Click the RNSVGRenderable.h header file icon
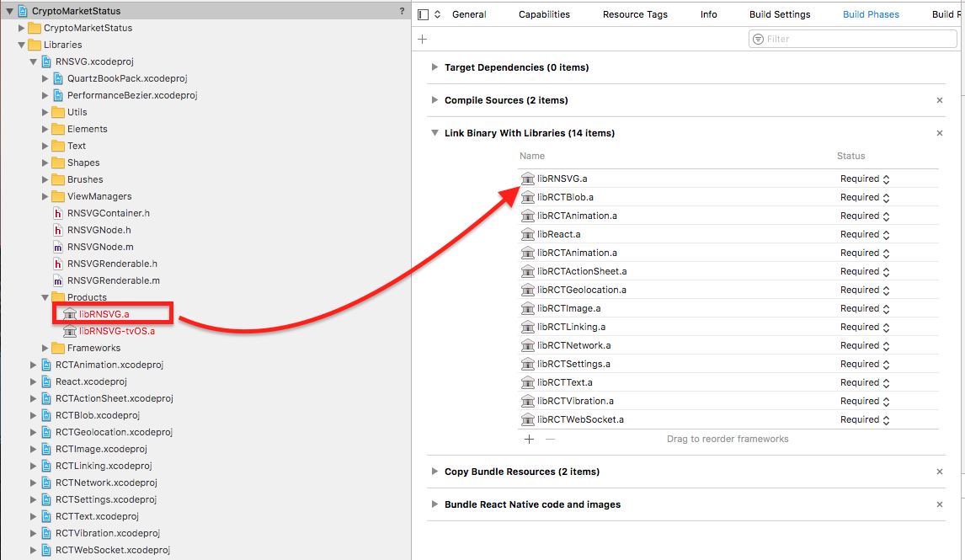This screenshot has height=560, width=965. pyautogui.click(x=58, y=264)
